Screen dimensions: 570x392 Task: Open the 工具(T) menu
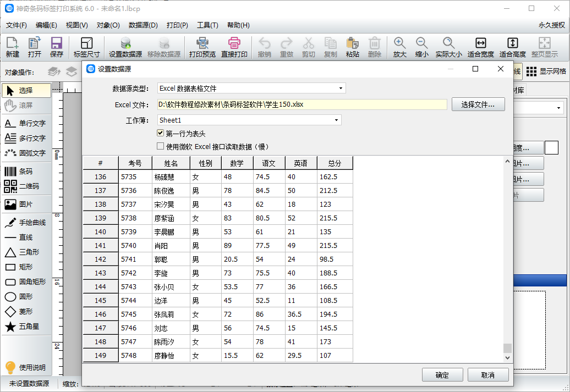207,25
